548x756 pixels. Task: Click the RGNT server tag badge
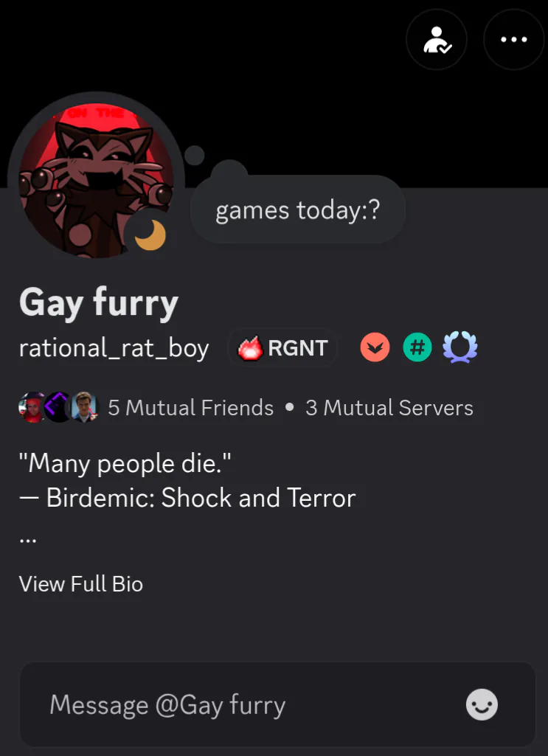[283, 347]
